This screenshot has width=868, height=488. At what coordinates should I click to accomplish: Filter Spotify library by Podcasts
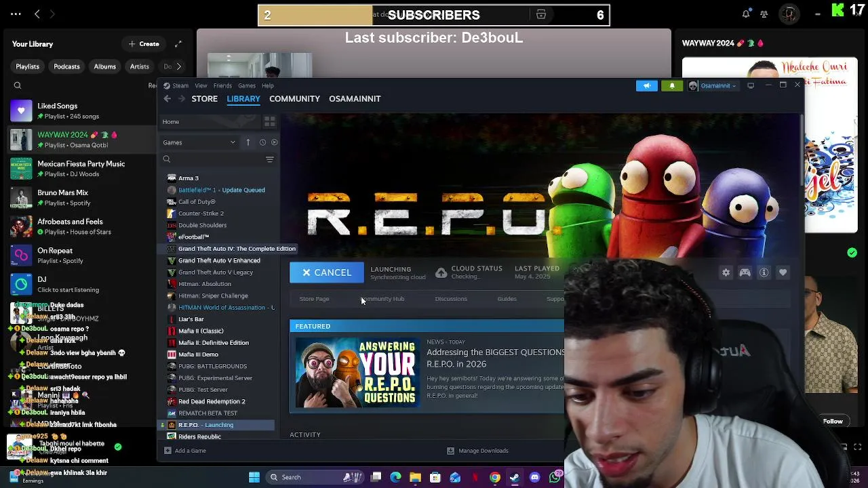tap(66, 66)
